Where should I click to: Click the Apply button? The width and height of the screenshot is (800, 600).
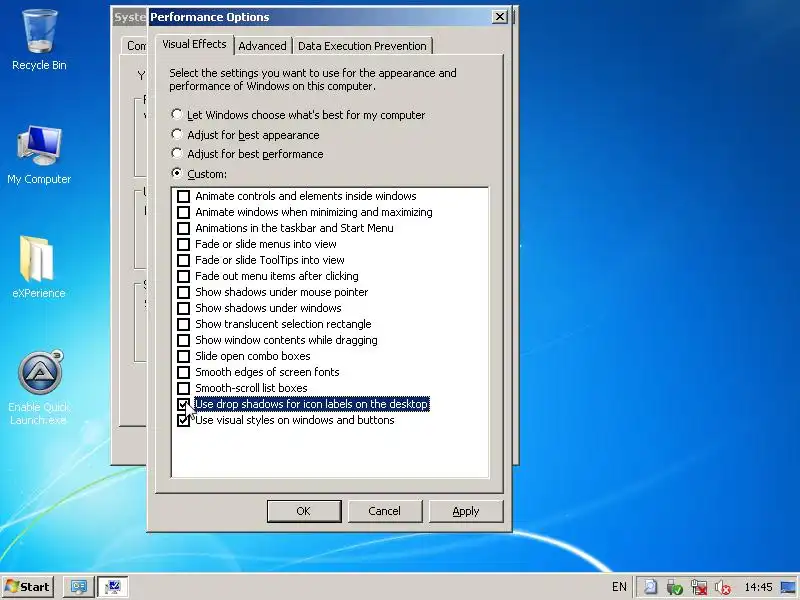[x=466, y=511]
